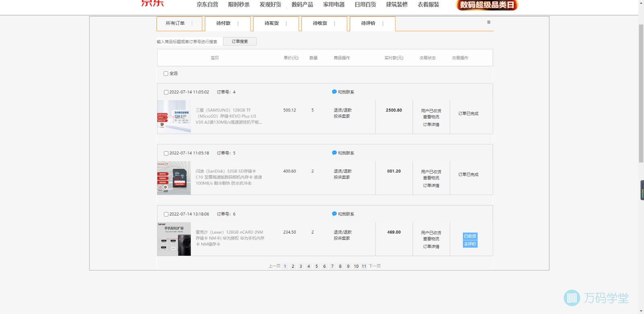
Task: Click unit price 234.50
Action: [289, 232]
